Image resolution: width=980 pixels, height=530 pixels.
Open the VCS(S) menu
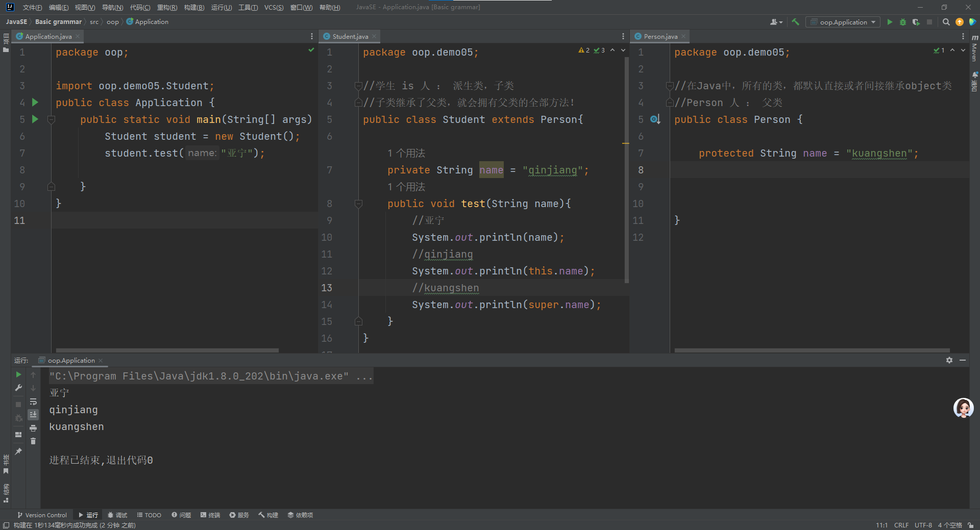(x=274, y=7)
